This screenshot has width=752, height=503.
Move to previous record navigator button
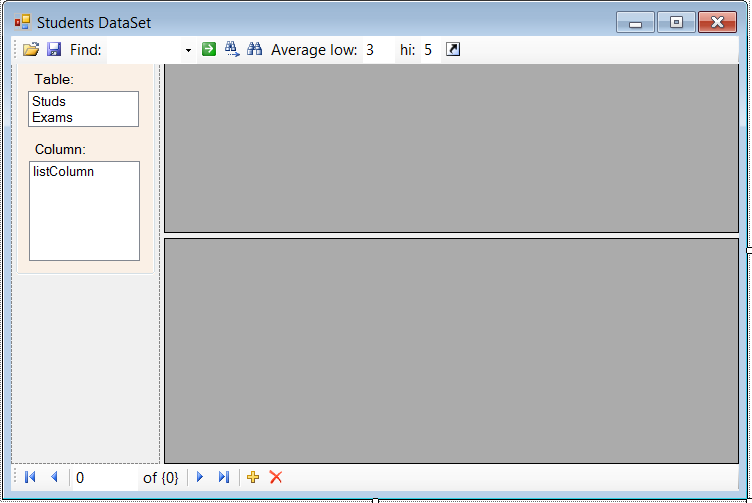54,477
